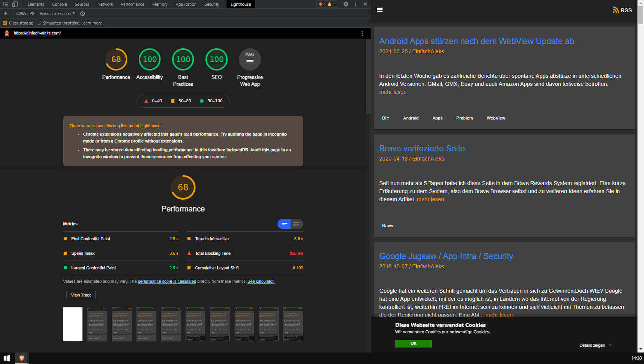Click the last filmstrip thumbnail
Viewport: 644px width, 364px height.
293,324
